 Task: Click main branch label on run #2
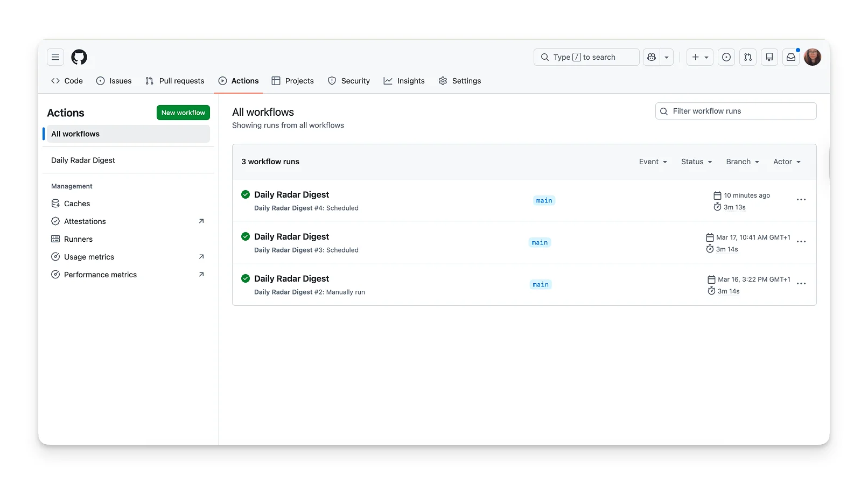point(541,284)
